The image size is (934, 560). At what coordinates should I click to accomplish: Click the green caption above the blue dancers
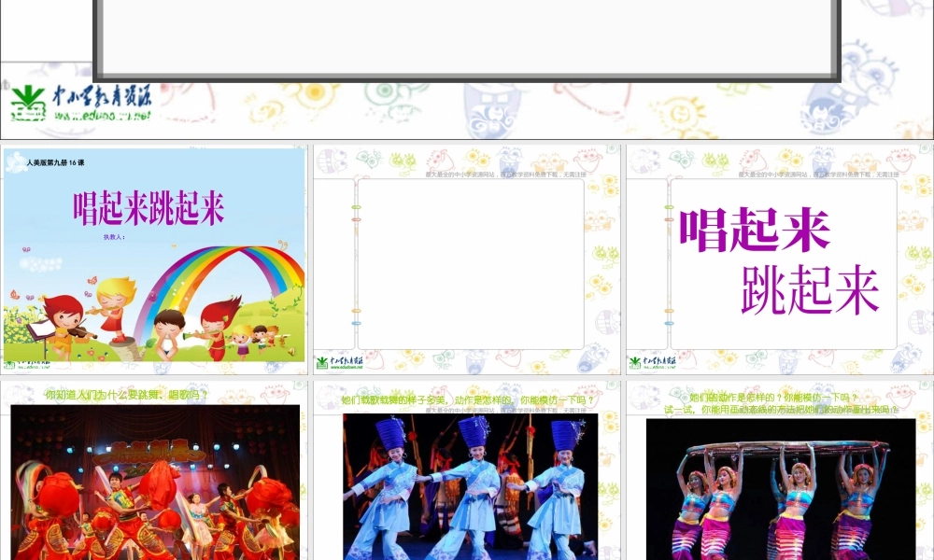tap(467, 400)
